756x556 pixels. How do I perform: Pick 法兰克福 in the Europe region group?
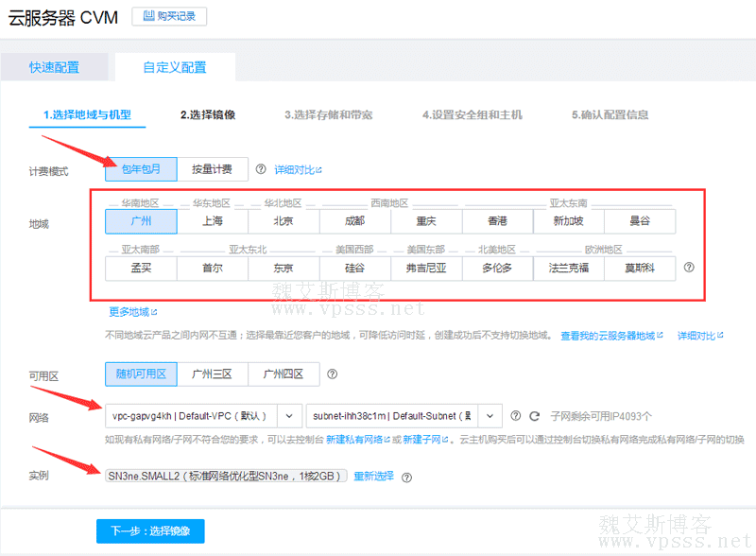coord(569,268)
